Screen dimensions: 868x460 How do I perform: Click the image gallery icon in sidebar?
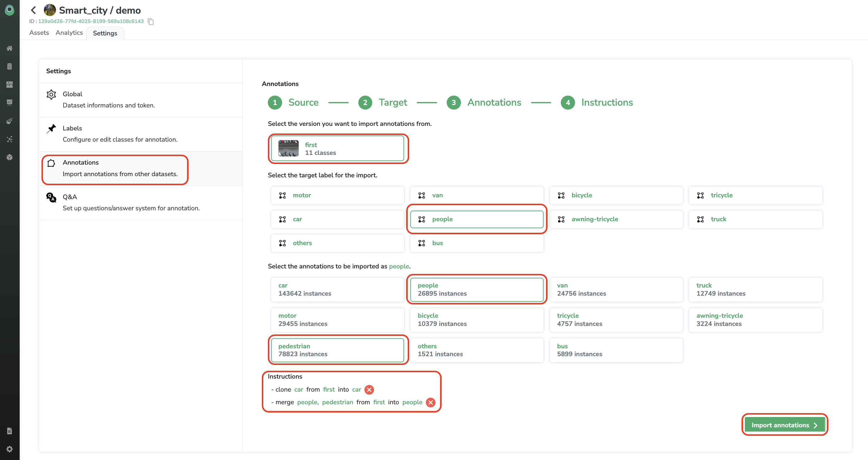coord(9,85)
